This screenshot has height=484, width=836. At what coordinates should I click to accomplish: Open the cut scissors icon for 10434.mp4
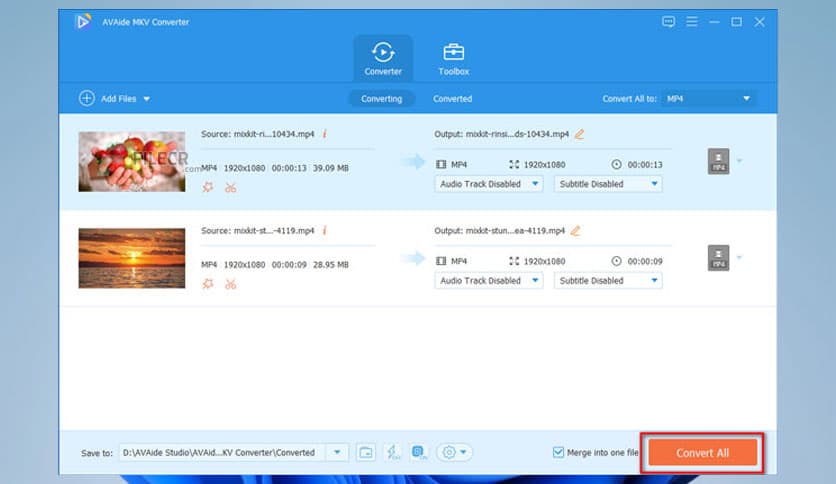pyautogui.click(x=230, y=188)
